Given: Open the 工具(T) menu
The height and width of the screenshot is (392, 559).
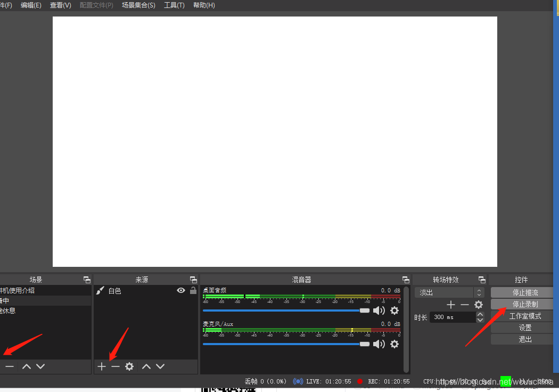Looking at the screenshot, I should coord(174,5).
